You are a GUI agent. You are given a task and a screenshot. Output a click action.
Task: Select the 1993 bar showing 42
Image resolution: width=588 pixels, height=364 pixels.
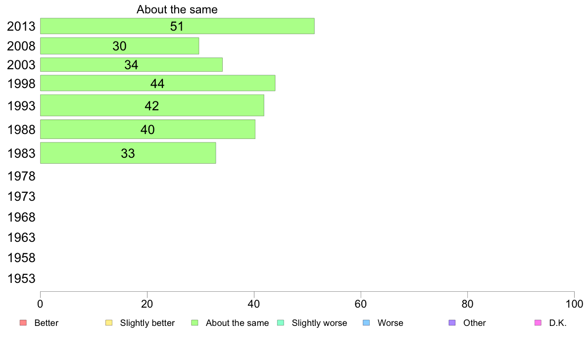pos(152,105)
